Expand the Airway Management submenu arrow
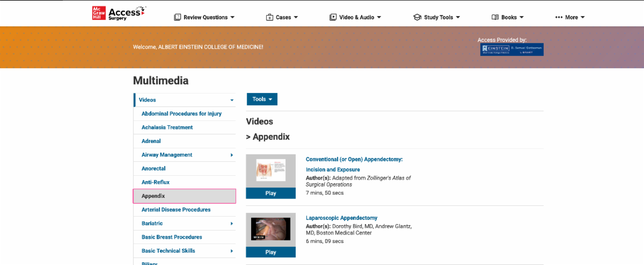Screen dimensions: 644x265 click(x=232, y=155)
